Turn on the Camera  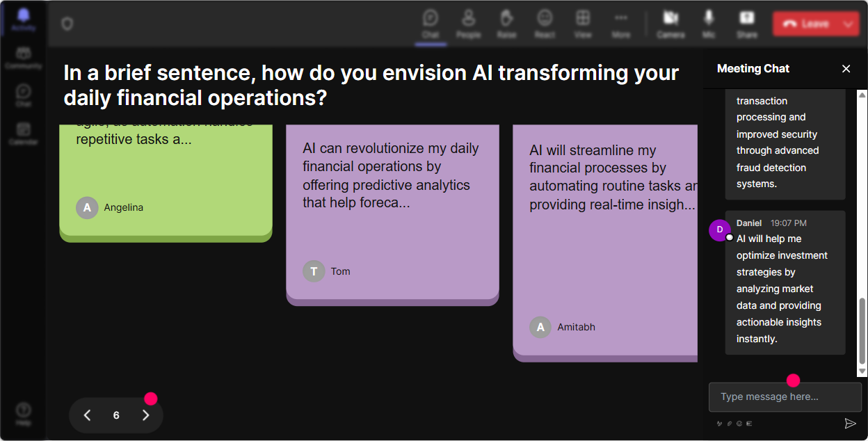point(670,24)
